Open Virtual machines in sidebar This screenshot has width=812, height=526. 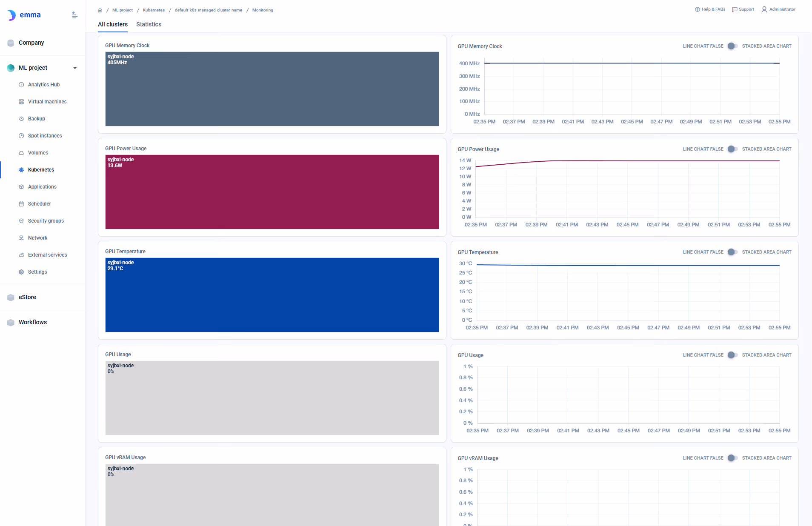[x=43, y=102]
